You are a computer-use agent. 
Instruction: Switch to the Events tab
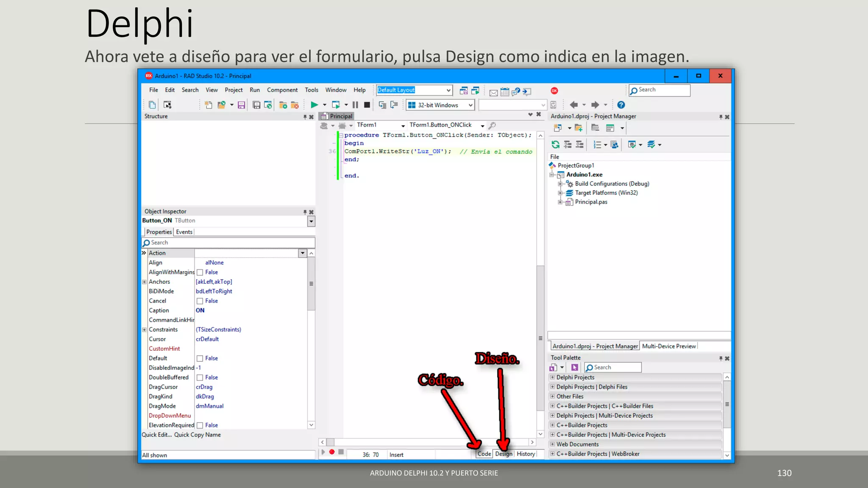[184, 232]
